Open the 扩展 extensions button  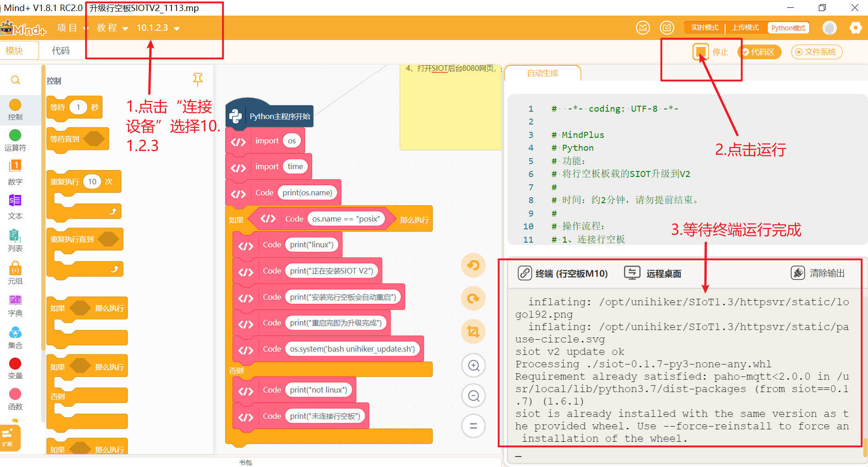(9, 438)
